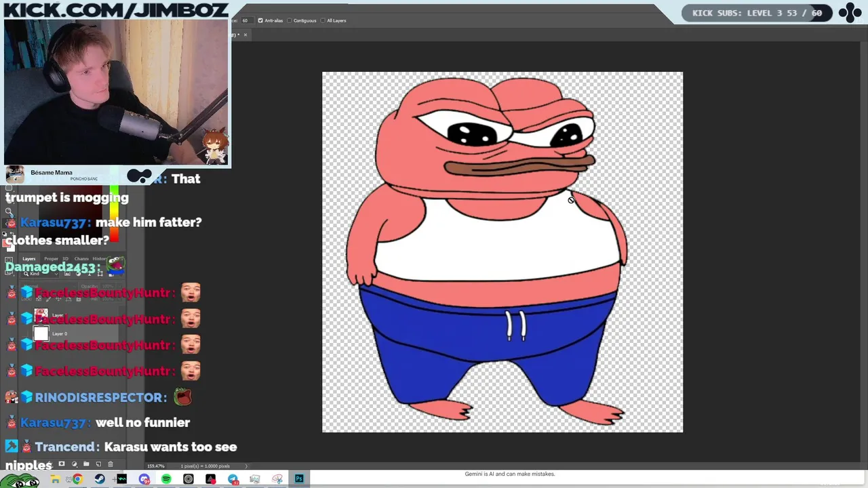Click the upper layer's Pepe thumbnail
Screen dimensions: 868x488
(41, 315)
